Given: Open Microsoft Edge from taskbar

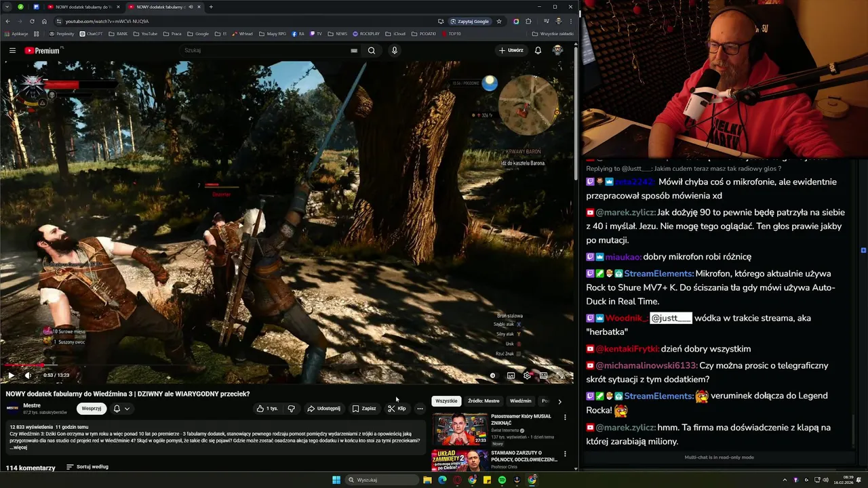Looking at the screenshot, I should 442,480.
